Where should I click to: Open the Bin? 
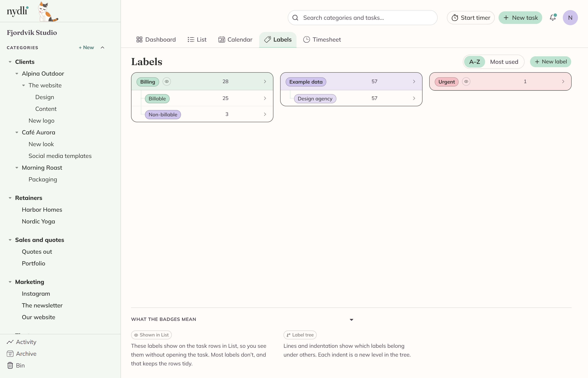[x=16, y=365]
